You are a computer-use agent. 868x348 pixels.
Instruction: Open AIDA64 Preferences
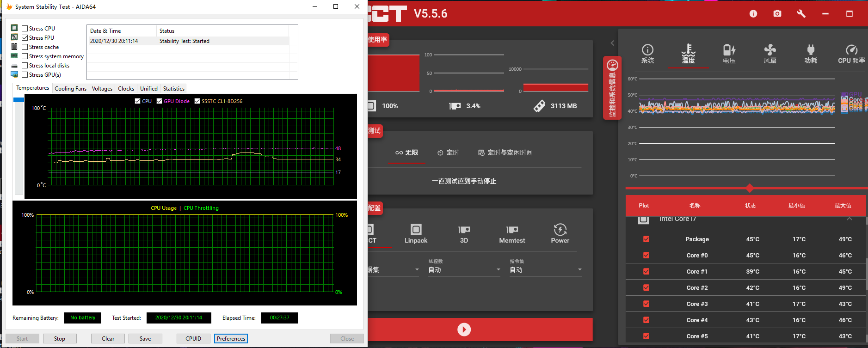(231, 338)
